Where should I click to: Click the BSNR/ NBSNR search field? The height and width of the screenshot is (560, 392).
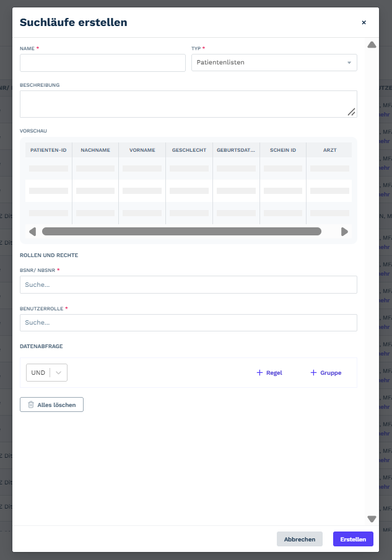coord(188,284)
